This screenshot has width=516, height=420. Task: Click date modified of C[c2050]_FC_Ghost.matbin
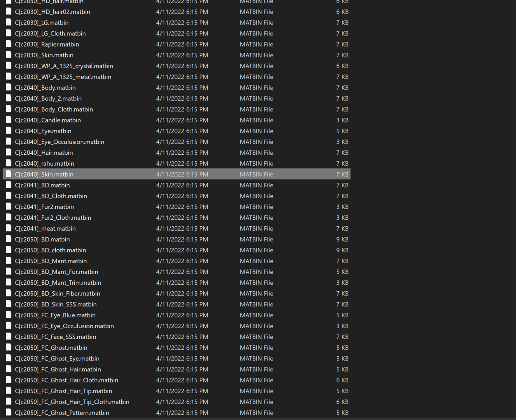(182, 348)
